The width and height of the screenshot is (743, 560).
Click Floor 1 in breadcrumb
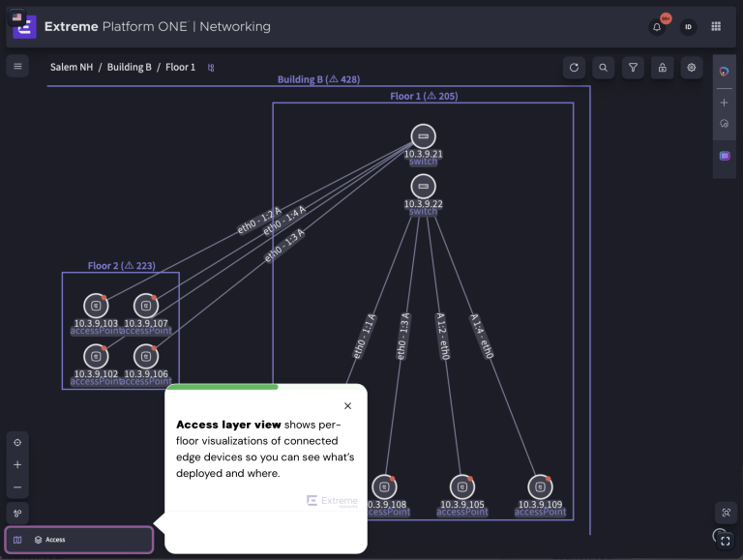point(180,68)
